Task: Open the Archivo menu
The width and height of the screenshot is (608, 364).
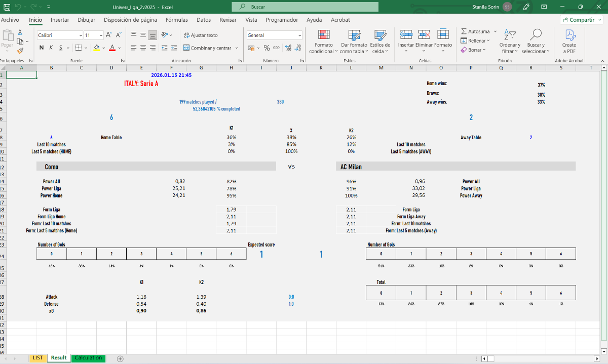Action: (x=10, y=20)
